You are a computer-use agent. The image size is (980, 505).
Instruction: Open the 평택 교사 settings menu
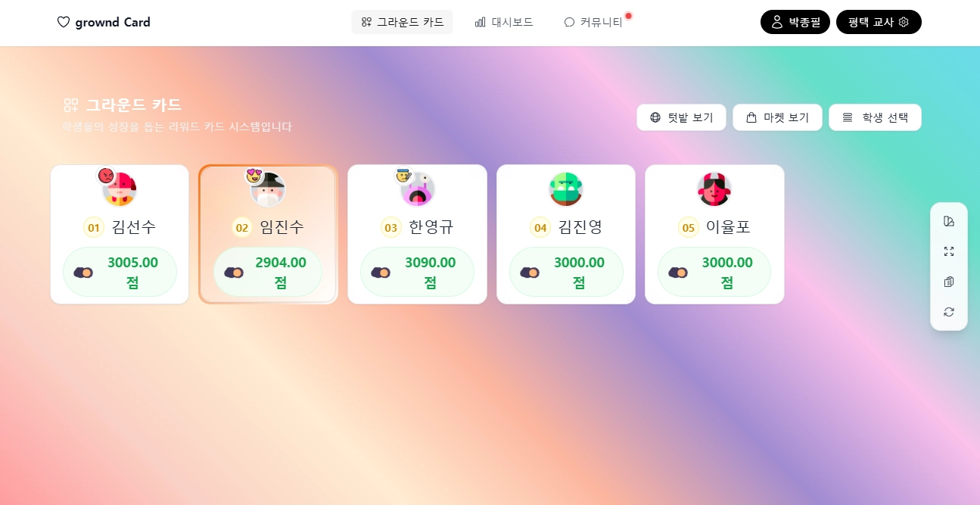pos(879,22)
